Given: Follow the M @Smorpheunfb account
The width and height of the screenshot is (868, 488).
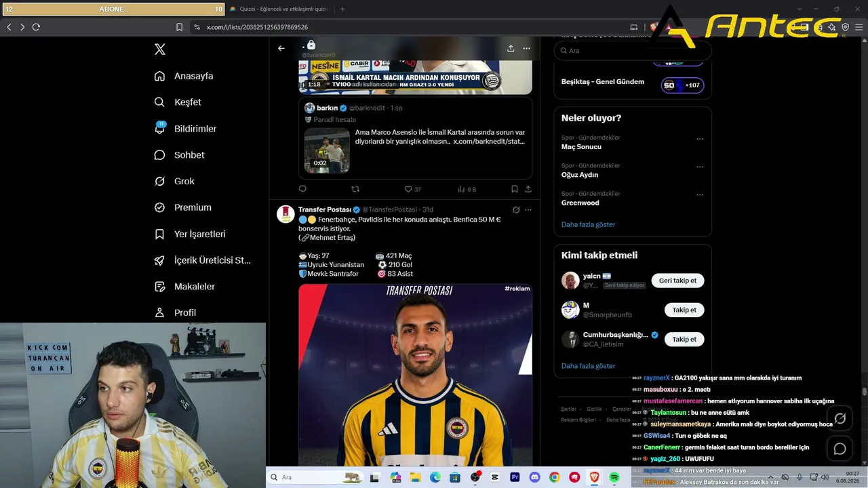Looking at the screenshot, I should 684,310.
